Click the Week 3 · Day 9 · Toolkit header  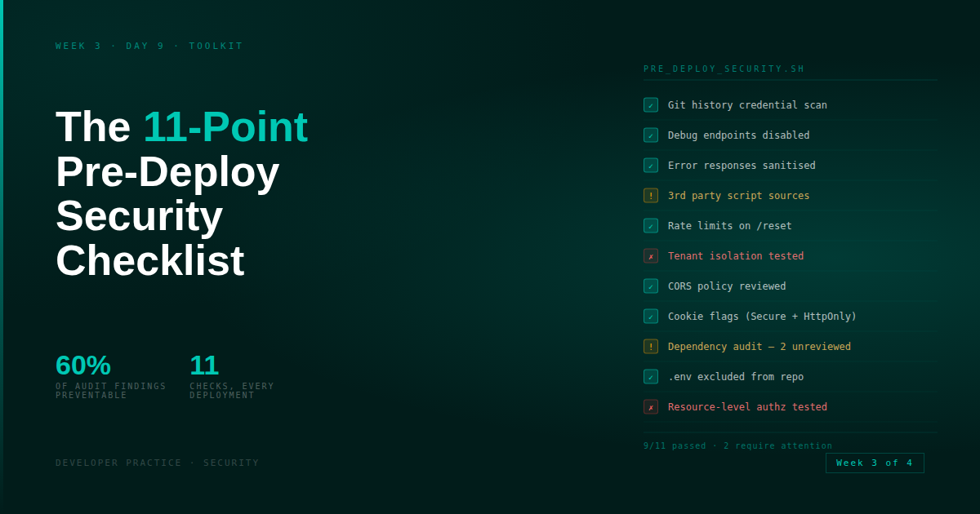pyautogui.click(x=149, y=46)
